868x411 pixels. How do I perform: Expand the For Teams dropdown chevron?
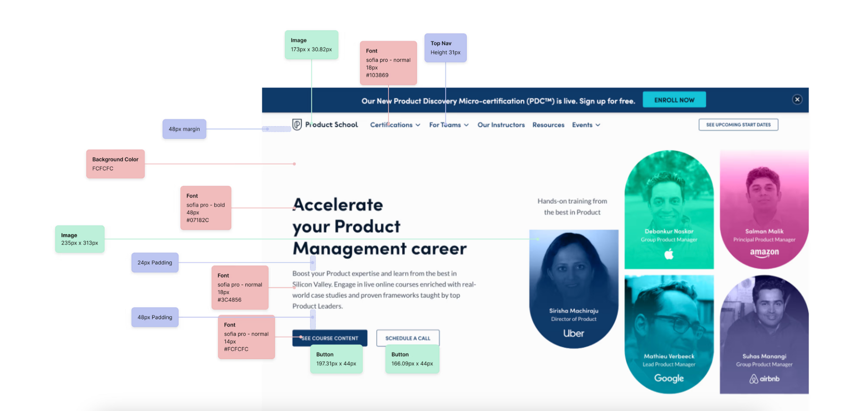[466, 125]
